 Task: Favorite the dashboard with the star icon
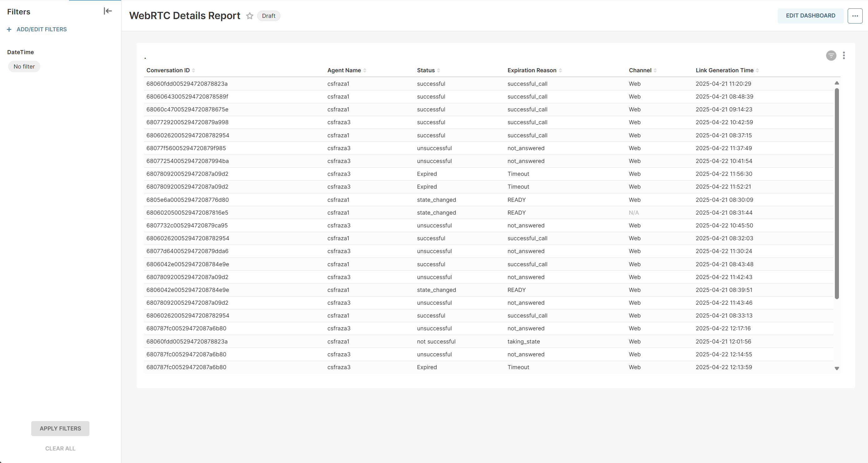pyautogui.click(x=249, y=16)
